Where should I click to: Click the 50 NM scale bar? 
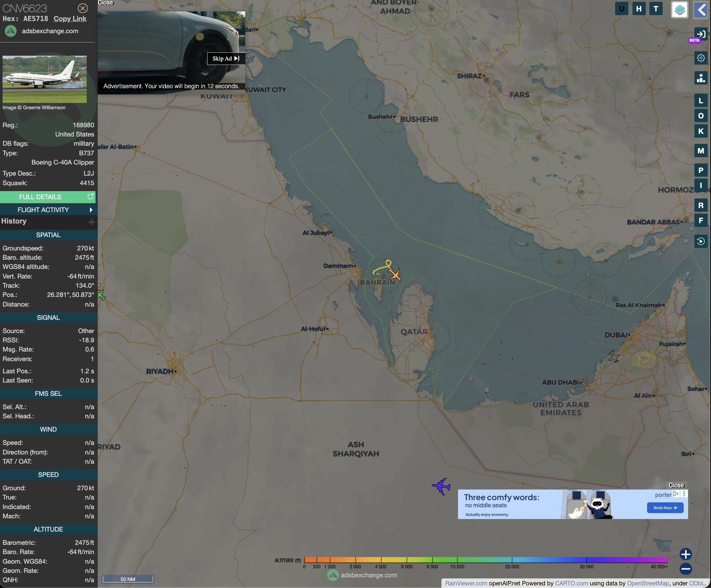pos(128,579)
